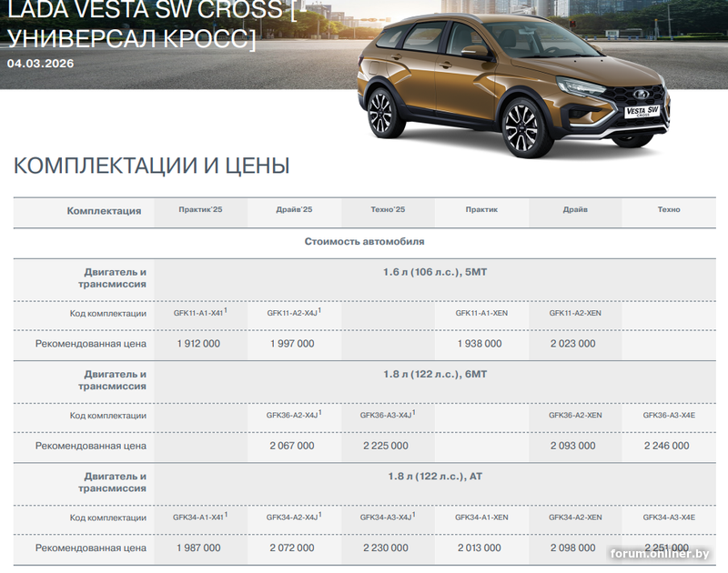The height and width of the screenshot is (573, 728).
Task: Click code GFK34-A3-X4J
Action: tap(388, 517)
